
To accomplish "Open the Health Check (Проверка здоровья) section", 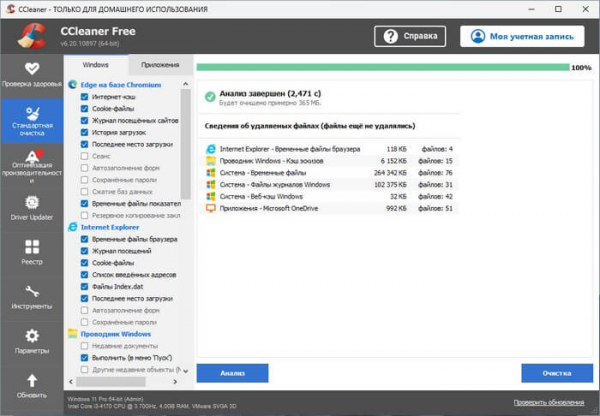I will 32,75.
